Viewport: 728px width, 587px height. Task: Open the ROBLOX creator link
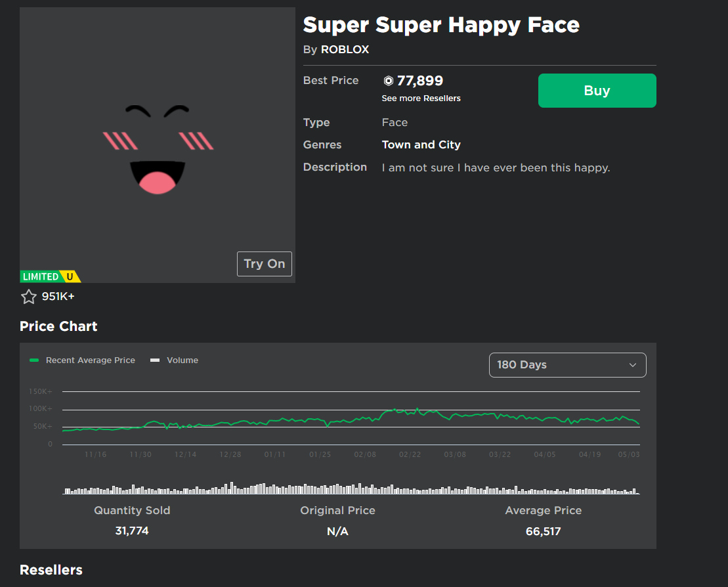345,49
